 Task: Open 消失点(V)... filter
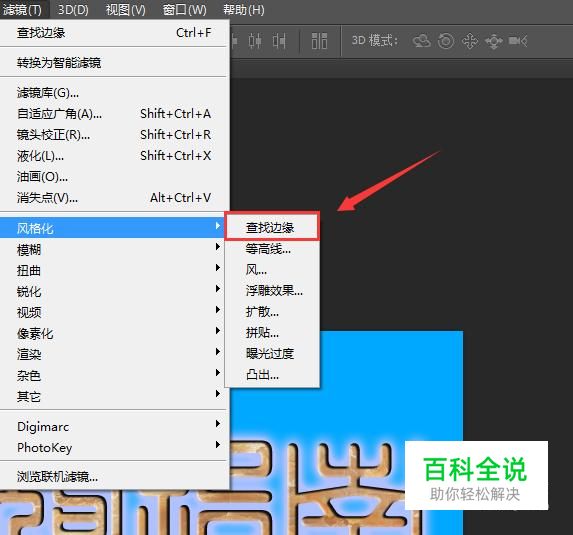tap(114, 198)
